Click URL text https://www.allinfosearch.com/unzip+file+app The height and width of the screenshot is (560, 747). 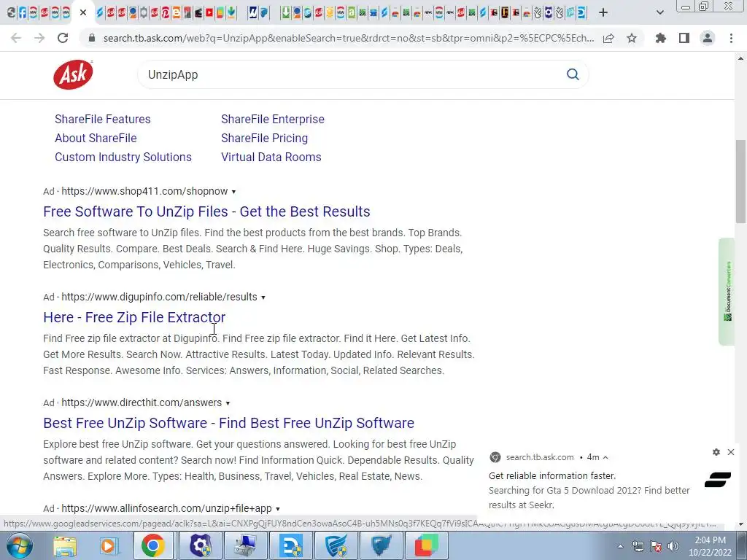pos(167,508)
